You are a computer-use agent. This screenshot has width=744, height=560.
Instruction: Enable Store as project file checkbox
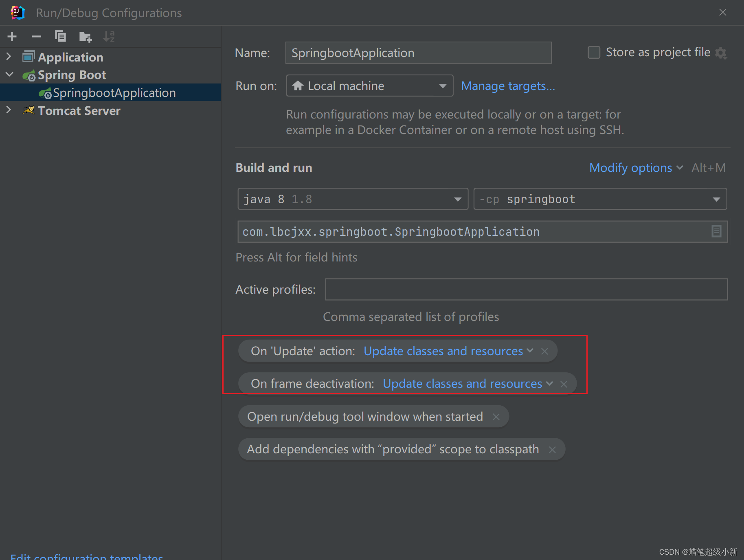click(x=594, y=53)
